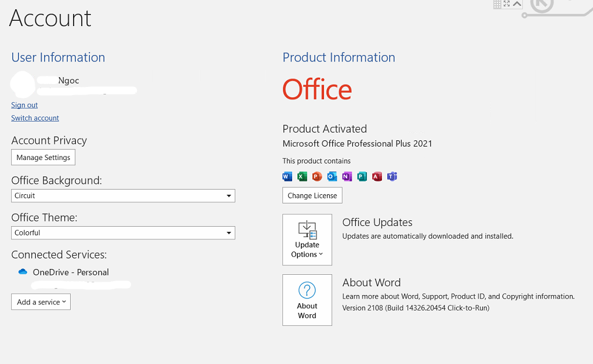This screenshot has width=593, height=364.
Task: Click the 'User Information' heading
Action: 58,57
